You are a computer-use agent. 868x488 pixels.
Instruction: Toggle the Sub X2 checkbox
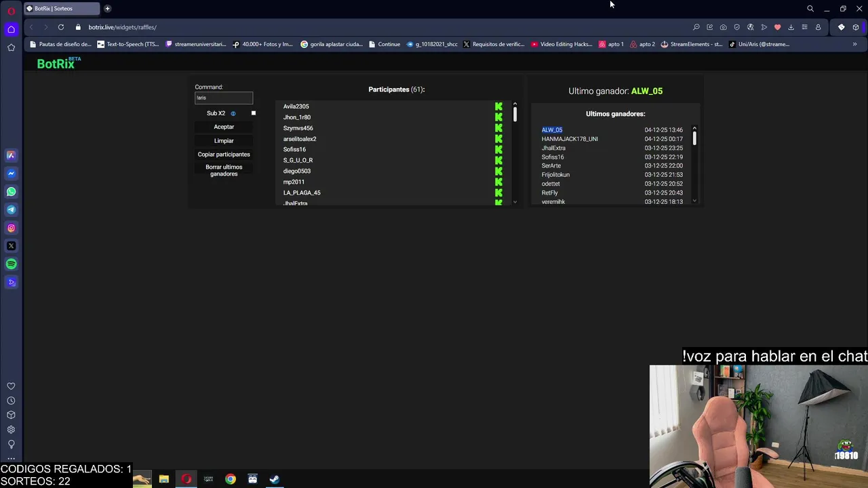[x=254, y=113]
